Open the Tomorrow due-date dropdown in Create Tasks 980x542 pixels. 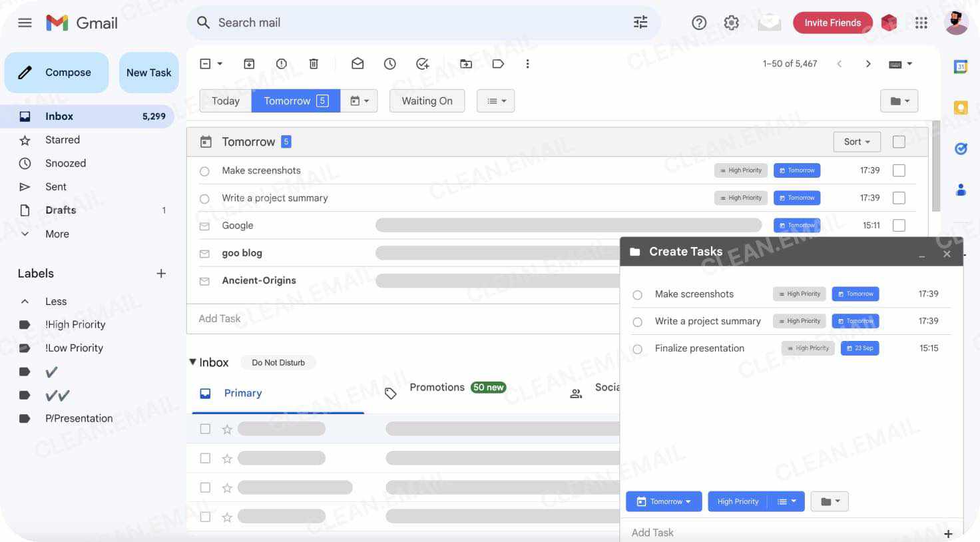pyautogui.click(x=663, y=501)
